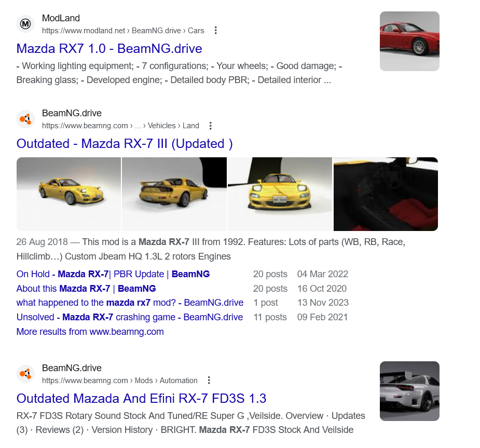Open the 'Outdated Mazada And Efini RX-7 FD3S 1.3' result
This screenshot has height=448, width=480.
pos(142,398)
